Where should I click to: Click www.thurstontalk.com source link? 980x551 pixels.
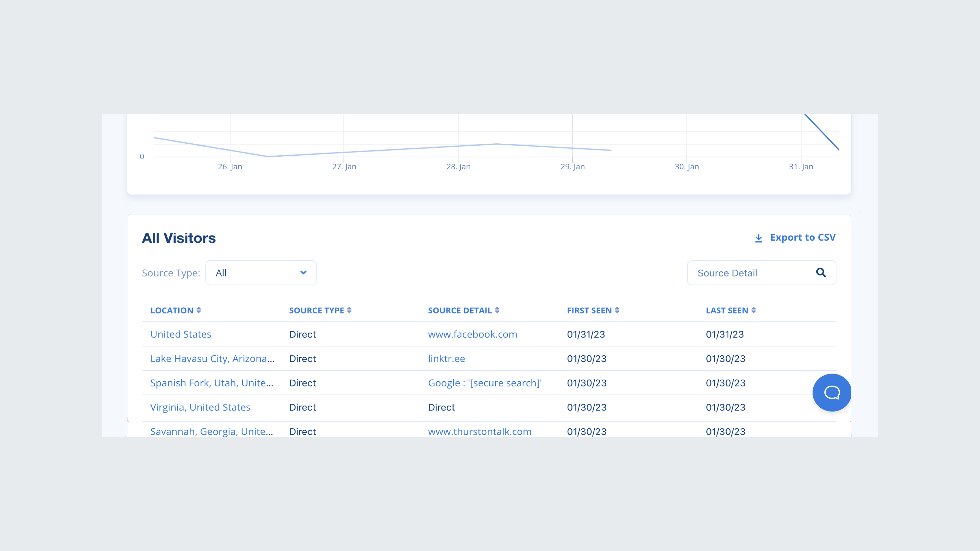pyautogui.click(x=479, y=432)
